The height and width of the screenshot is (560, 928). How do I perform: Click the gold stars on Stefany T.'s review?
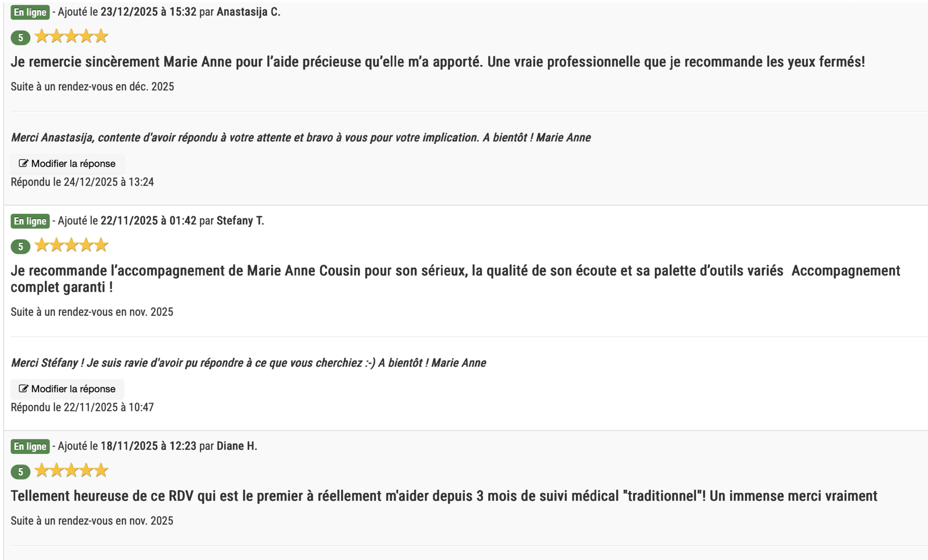[x=71, y=245]
